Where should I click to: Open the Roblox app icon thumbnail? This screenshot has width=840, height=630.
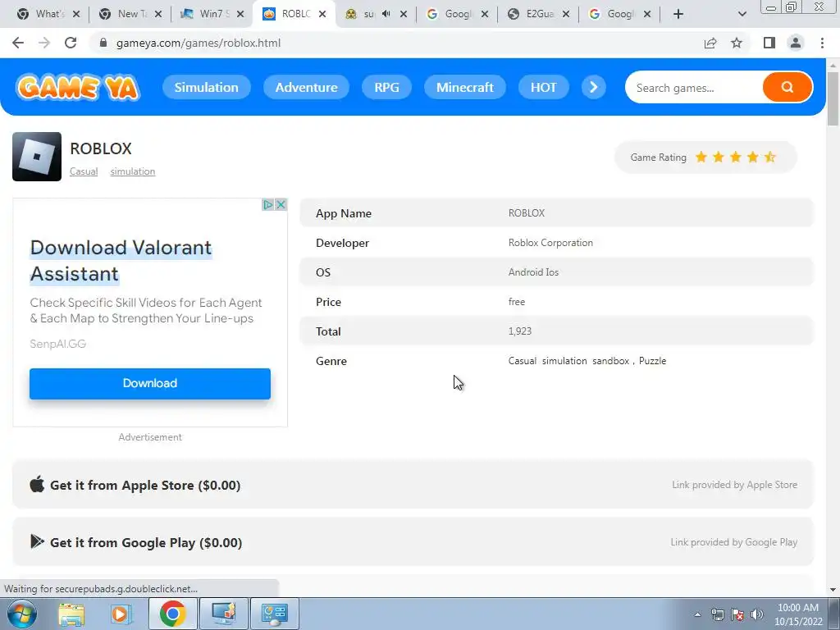click(x=37, y=157)
